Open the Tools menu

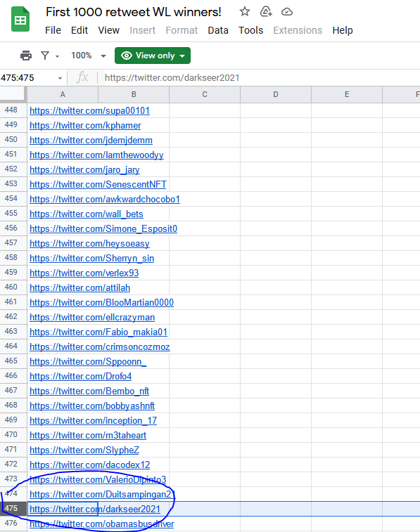250,30
